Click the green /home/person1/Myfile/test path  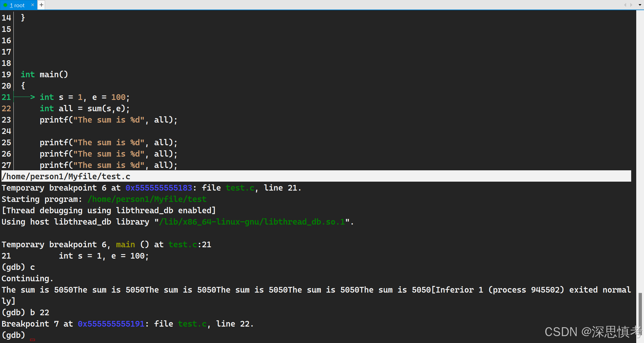pos(147,199)
